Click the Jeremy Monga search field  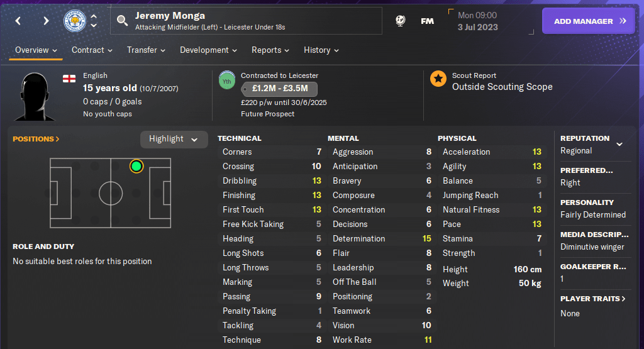252,21
